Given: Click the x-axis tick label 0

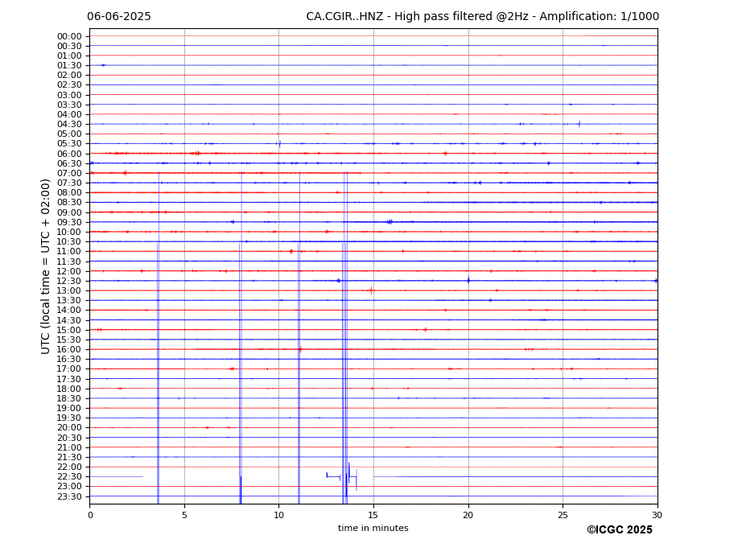Looking at the screenshot, I should pyautogui.click(x=90, y=515).
